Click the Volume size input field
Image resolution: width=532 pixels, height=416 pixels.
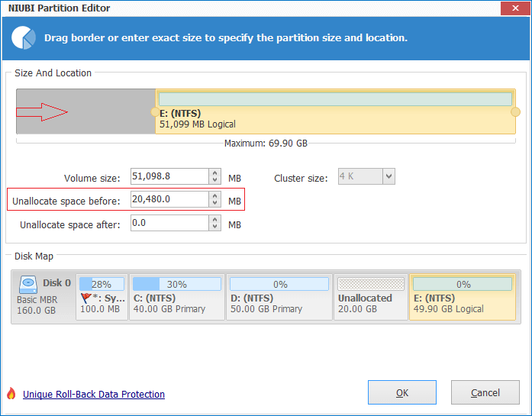pyautogui.click(x=168, y=177)
